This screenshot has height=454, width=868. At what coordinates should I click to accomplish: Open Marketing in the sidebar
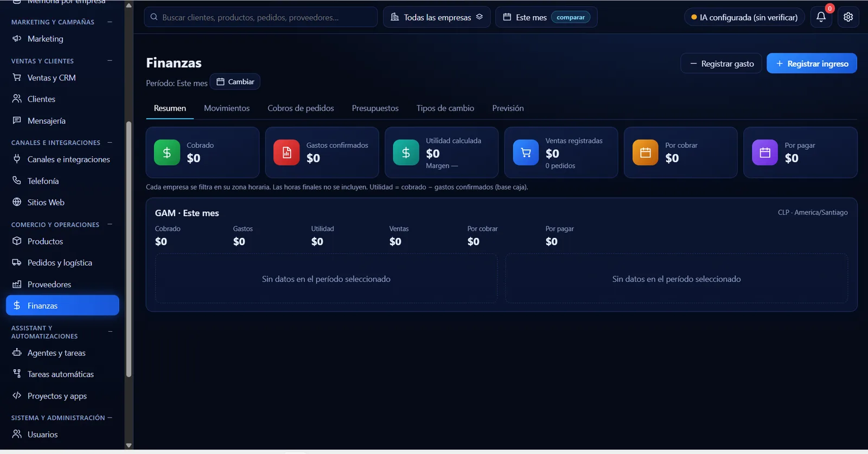62,39
